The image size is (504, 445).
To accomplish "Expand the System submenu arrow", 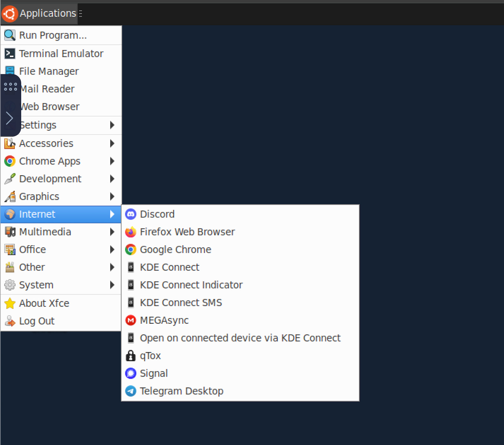I will pyautogui.click(x=112, y=285).
